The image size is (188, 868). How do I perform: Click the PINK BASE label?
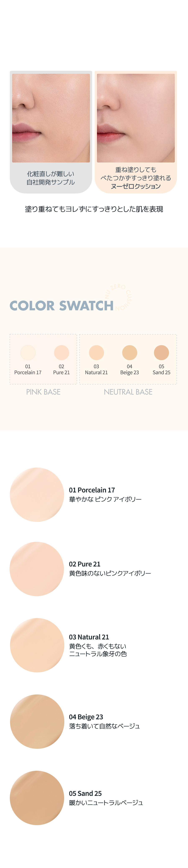pos(43,392)
